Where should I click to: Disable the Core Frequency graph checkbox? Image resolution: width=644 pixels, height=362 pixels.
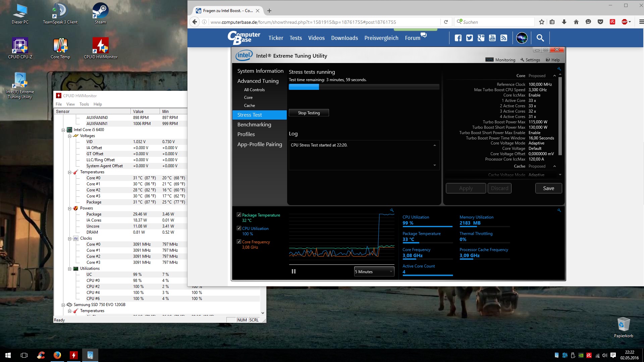pyautogui.click(x=239, y=242)
